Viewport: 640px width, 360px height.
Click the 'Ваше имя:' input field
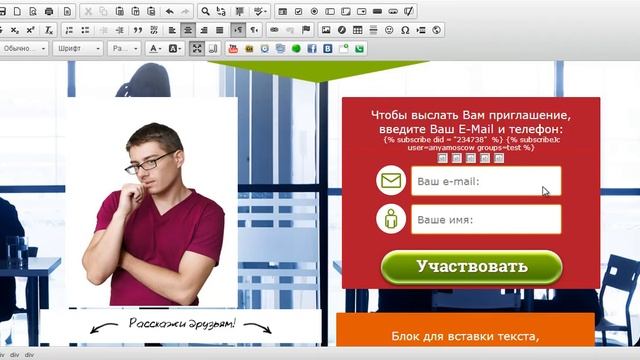pos(486,220)
